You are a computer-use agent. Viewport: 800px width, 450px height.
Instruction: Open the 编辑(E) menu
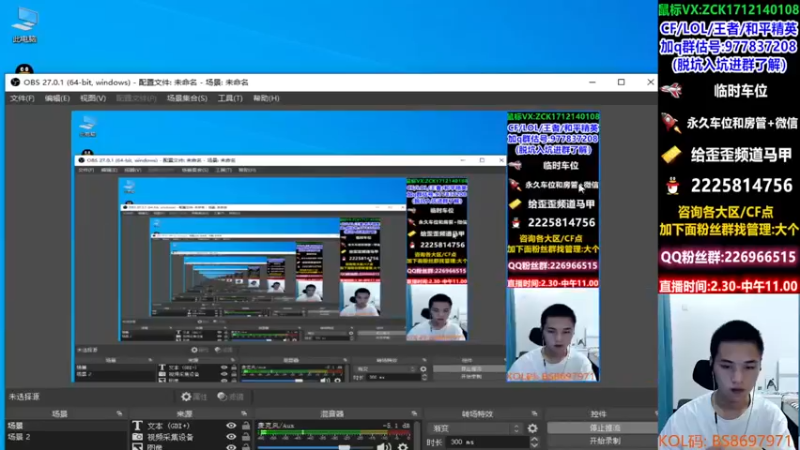pos(57,98)
